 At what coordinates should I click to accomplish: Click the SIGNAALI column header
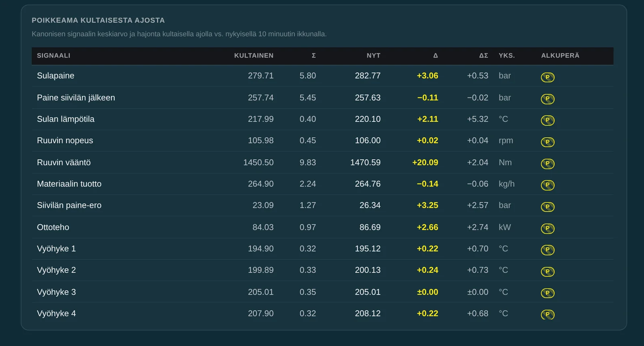54,56
